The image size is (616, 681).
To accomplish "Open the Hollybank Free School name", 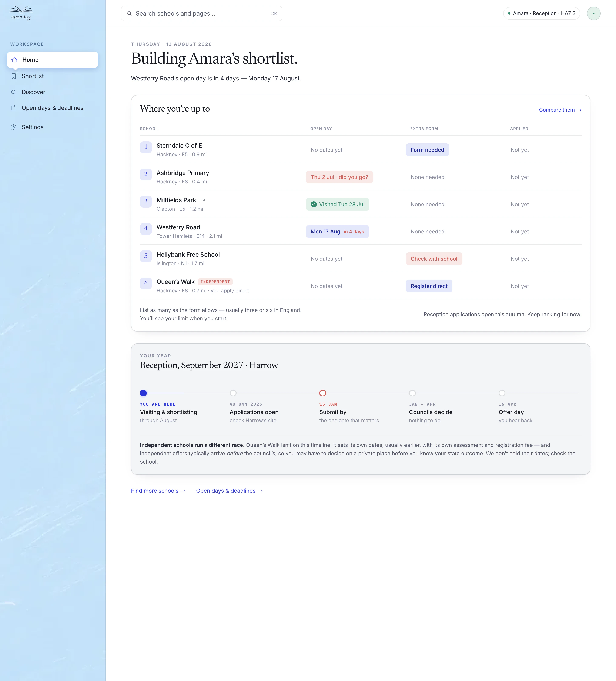I will point(188,255).
